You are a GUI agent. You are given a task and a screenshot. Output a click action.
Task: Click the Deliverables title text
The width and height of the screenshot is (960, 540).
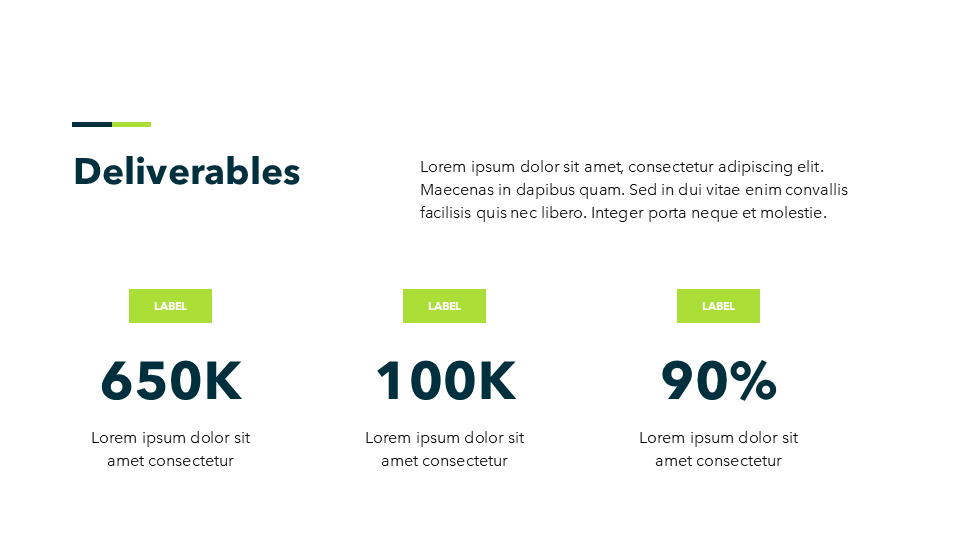tap(187, 172)
